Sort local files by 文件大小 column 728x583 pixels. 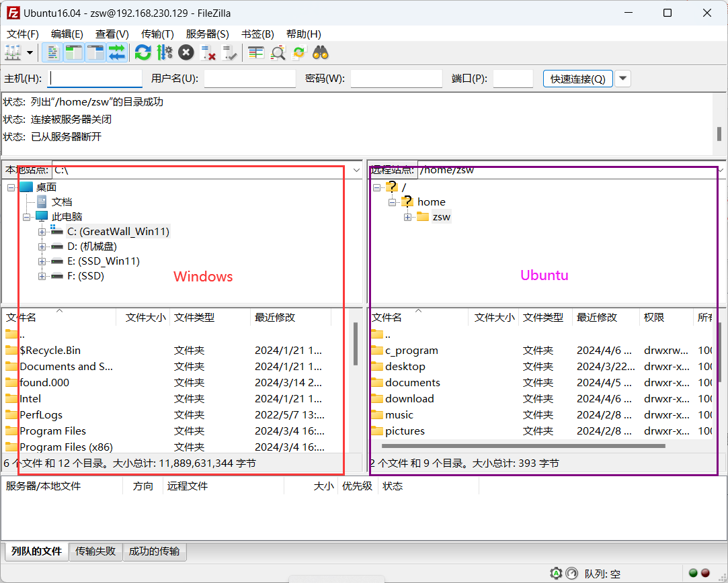click(143, 317)
